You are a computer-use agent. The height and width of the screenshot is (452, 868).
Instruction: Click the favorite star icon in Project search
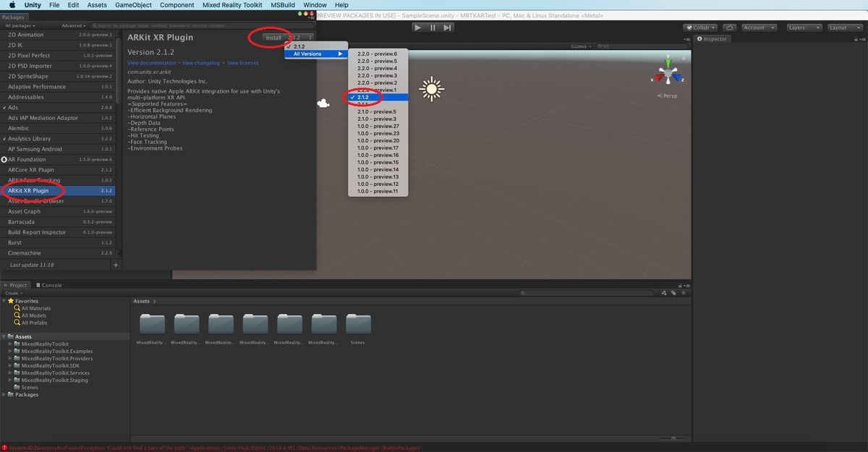683,293
